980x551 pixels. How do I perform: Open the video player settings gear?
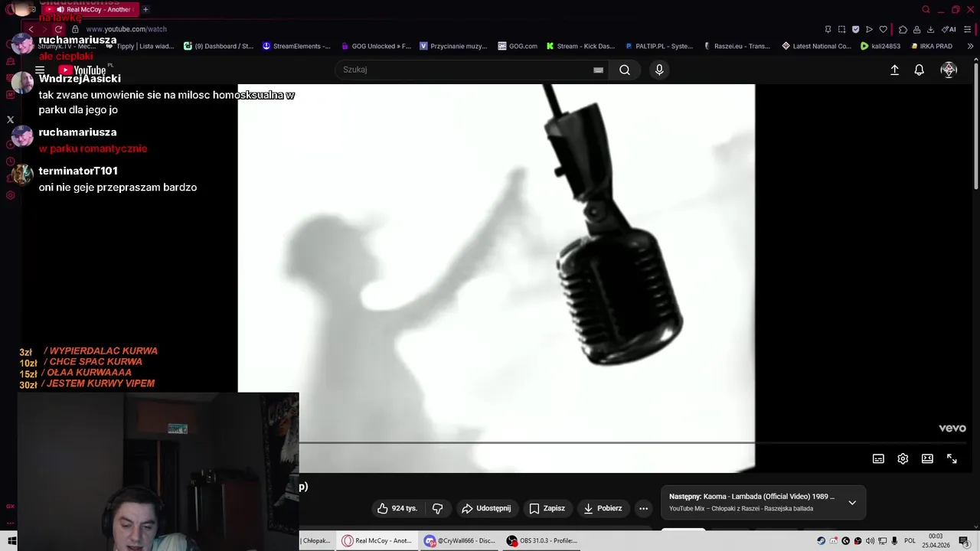click(x=903, y=458)
